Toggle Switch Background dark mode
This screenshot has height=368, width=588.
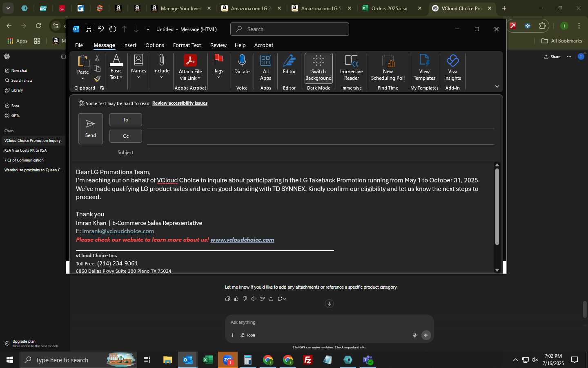point(318,68)
